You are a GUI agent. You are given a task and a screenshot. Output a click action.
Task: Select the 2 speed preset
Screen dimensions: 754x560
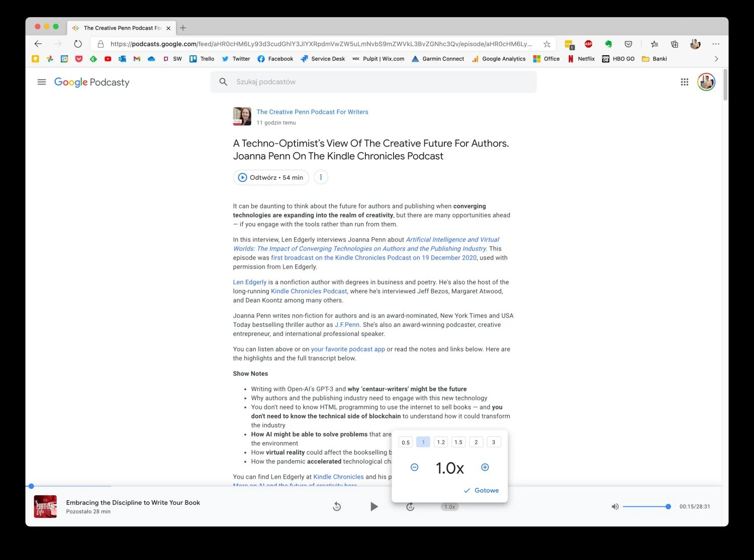tap(476, 442)
